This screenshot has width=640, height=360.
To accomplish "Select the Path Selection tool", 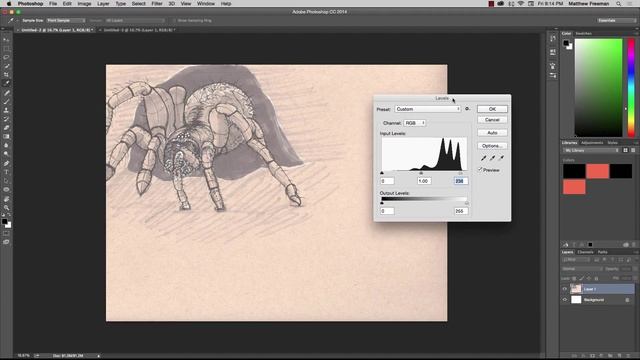I will (6, 181).
